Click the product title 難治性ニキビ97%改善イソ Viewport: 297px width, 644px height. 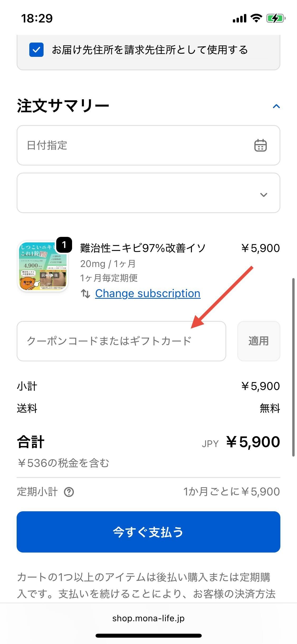pos(143,248)
